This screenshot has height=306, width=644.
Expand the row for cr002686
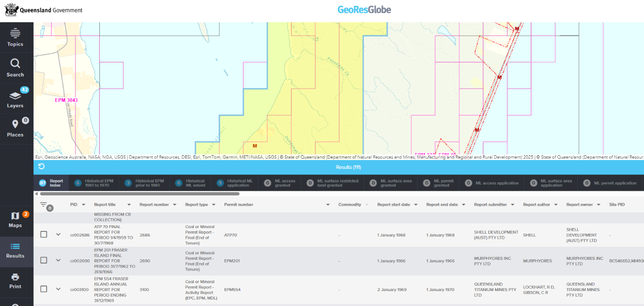pyautogui.click(x=58, y=235)
